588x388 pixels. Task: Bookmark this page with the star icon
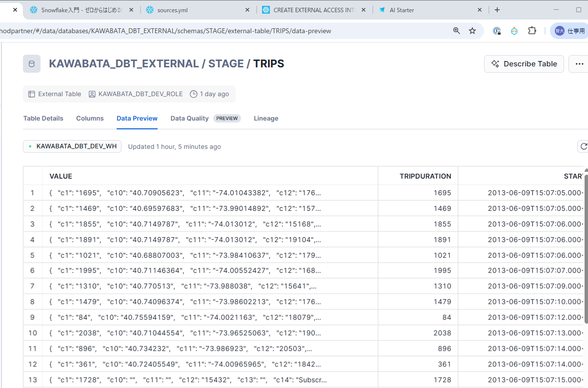point(472,31)
